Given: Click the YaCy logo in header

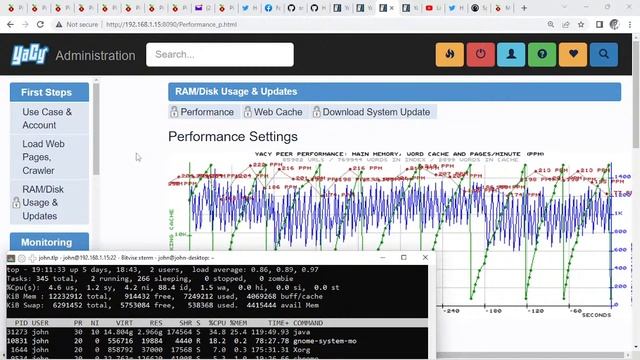Looking at the screenshot, I should pos(30,54).
